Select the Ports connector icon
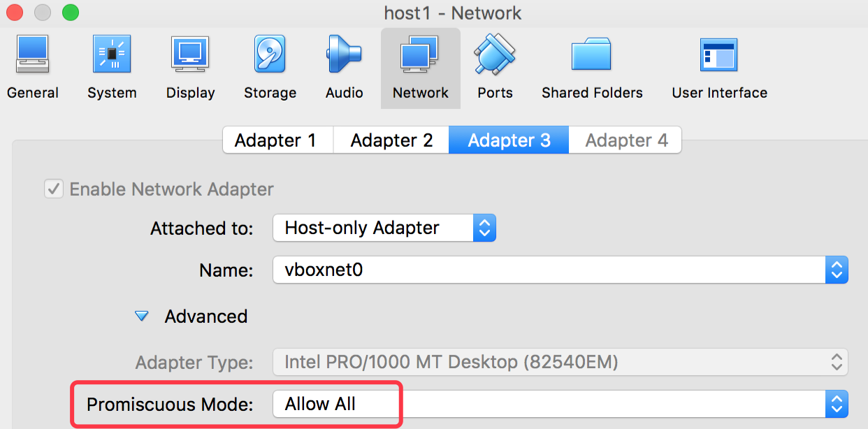868x429 pixels. click(495, 56)
